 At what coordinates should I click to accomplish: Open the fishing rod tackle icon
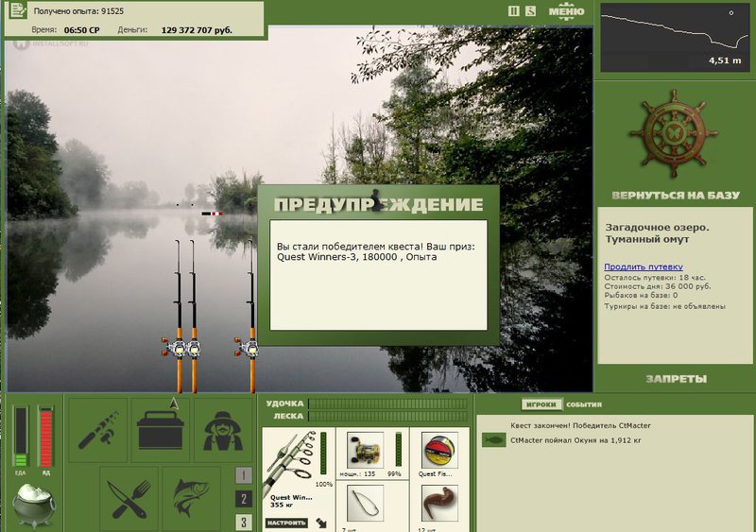pos(98,430)
